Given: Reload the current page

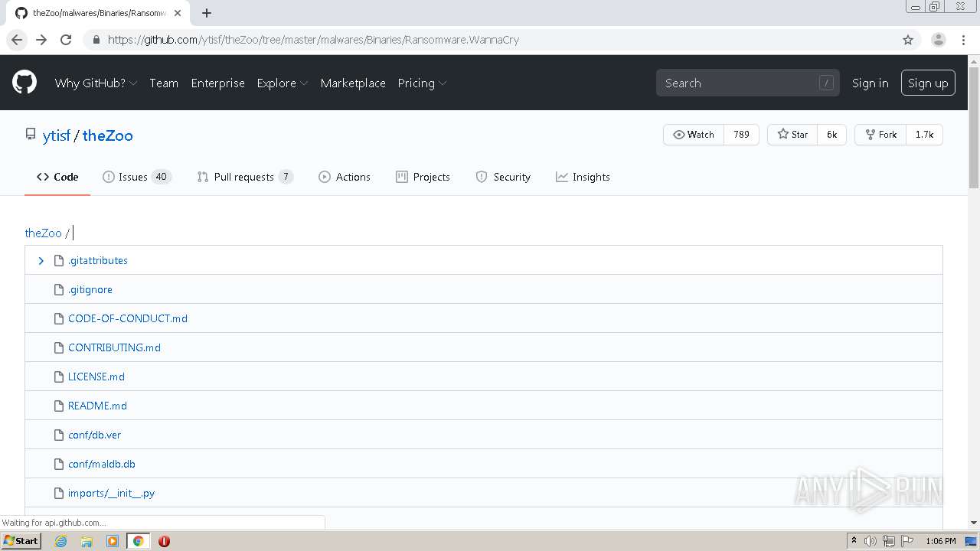Looking at the screenshot, I should point(66,40).
